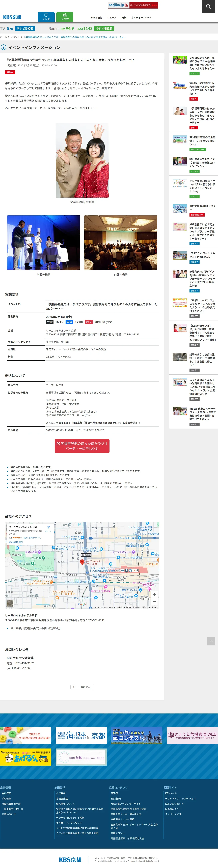The height and width of the screenshot is (868, 218).
Task: Select the テレビ tab
Action: coord(46,17)
